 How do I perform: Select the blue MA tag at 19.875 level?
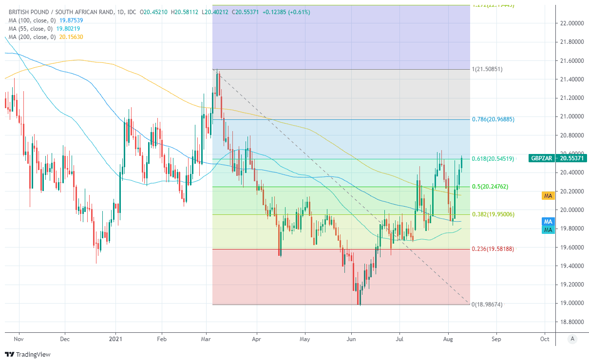click(548, 222)
